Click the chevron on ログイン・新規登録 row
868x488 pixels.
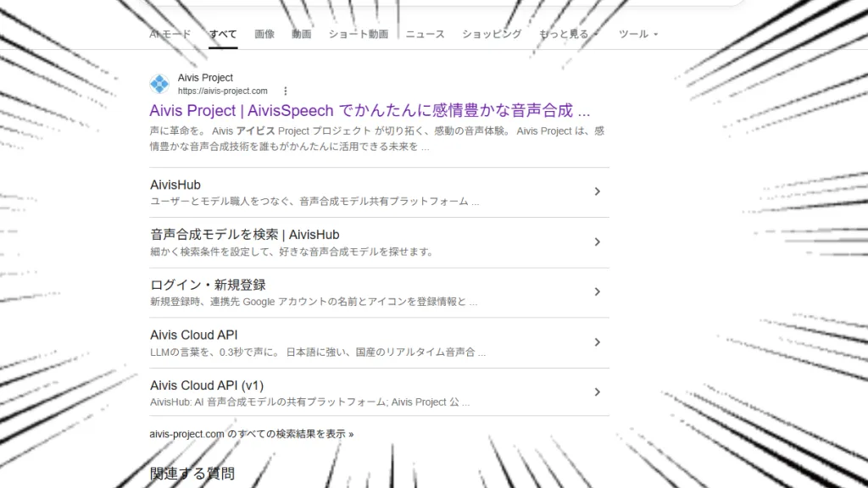tap(598, 291)
